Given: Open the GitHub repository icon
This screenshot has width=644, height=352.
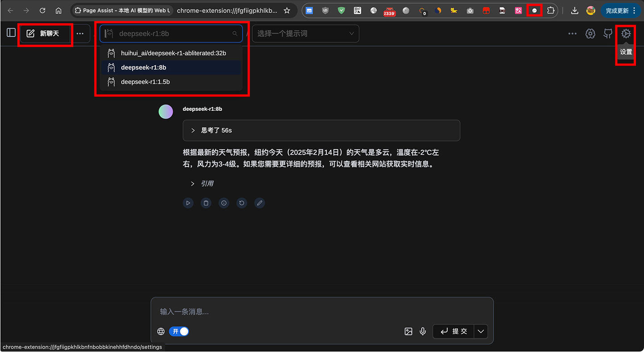Looking at the screenshot, I should click(608, 34).
